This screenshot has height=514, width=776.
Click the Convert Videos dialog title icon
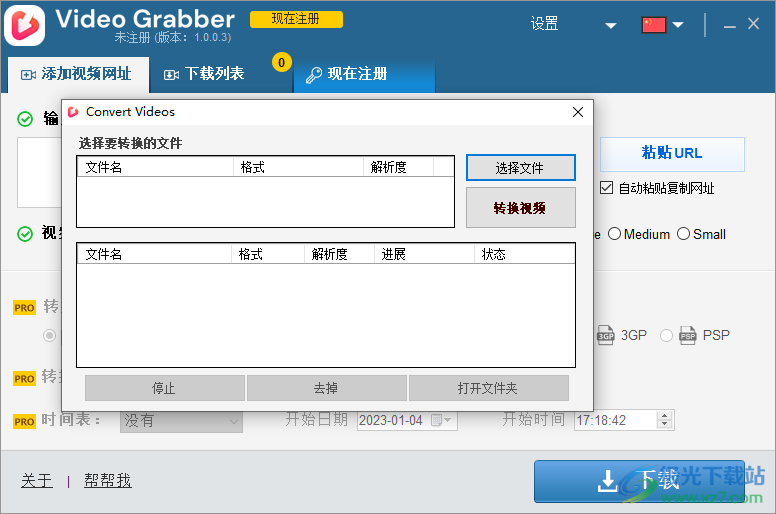click(73, 112)
